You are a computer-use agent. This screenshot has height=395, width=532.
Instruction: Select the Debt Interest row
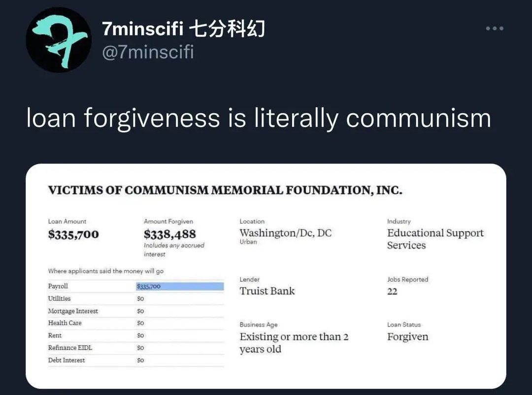point(66,361)
